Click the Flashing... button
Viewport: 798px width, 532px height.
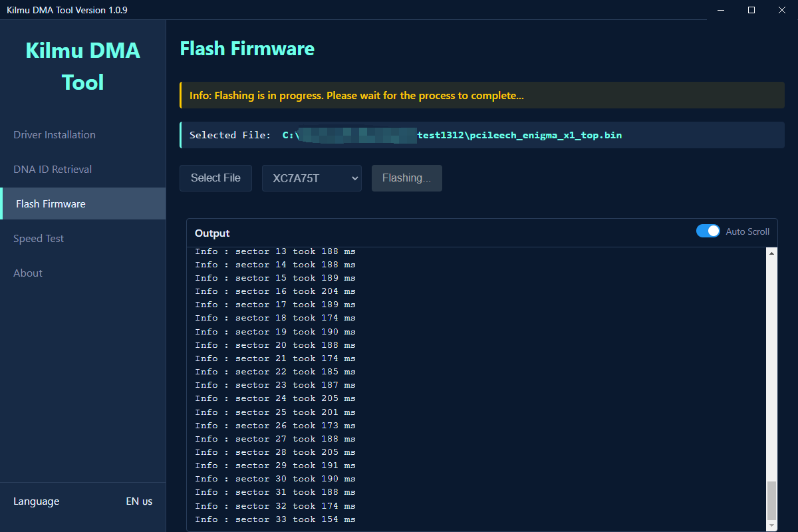(x=407, y=178)
